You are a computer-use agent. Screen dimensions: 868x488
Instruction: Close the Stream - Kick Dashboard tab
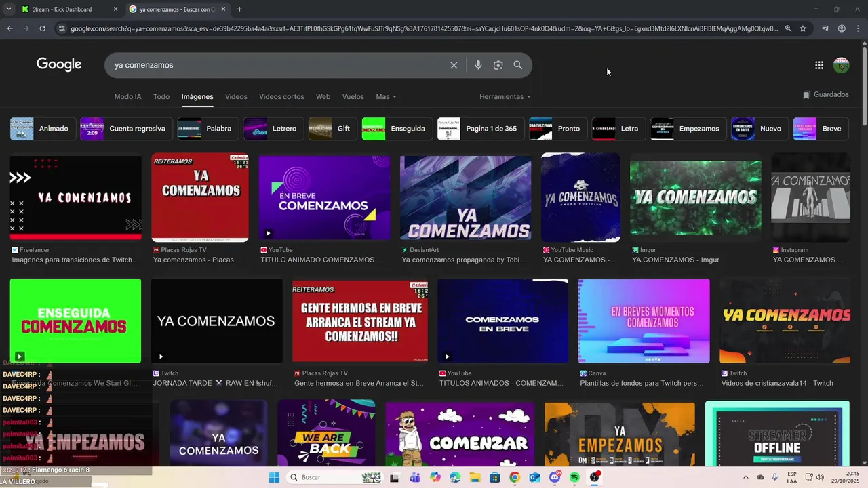point(115,9)
